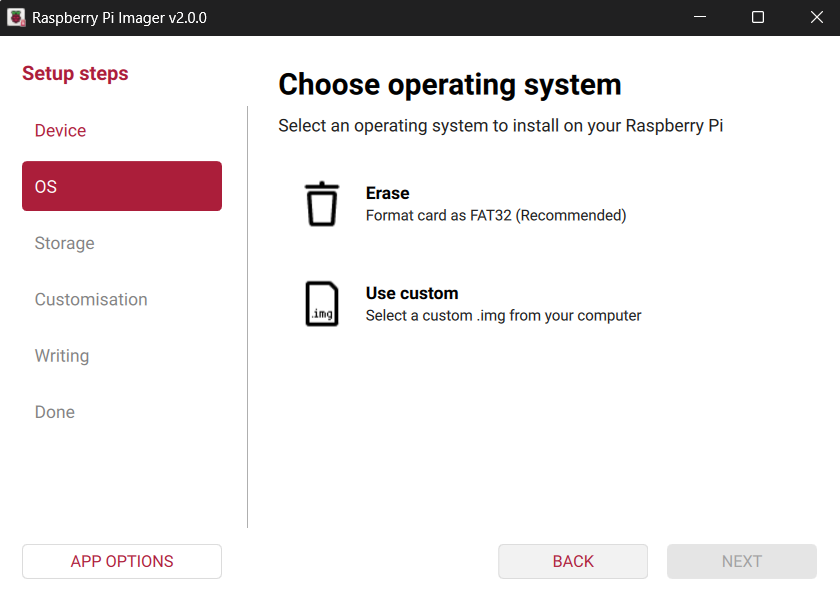Click the "Choose operating system" heading
This screenshot has height=595, width=840.
(x=450, y=85)
